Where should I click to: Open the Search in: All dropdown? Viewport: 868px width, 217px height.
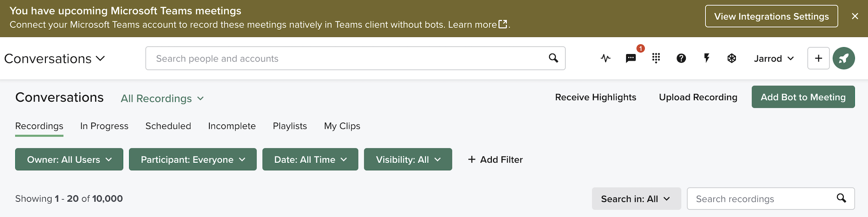pyautogui.click(x=637, y=199)
